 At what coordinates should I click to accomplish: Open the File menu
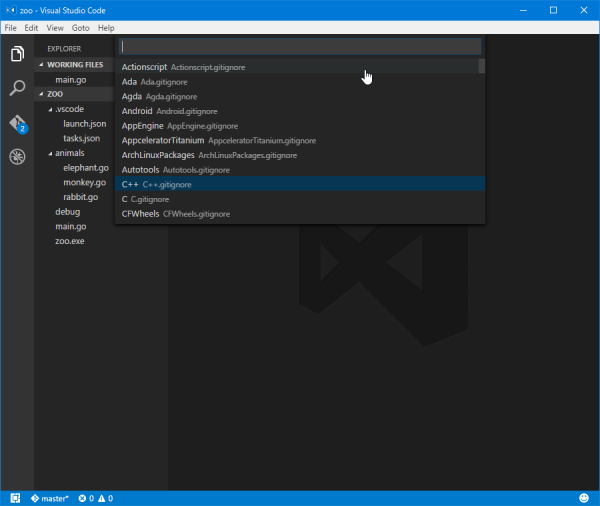(10, 28)
